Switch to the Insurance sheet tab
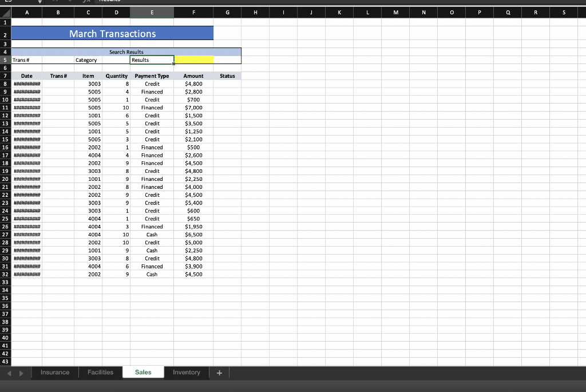 tap(54, 372)
